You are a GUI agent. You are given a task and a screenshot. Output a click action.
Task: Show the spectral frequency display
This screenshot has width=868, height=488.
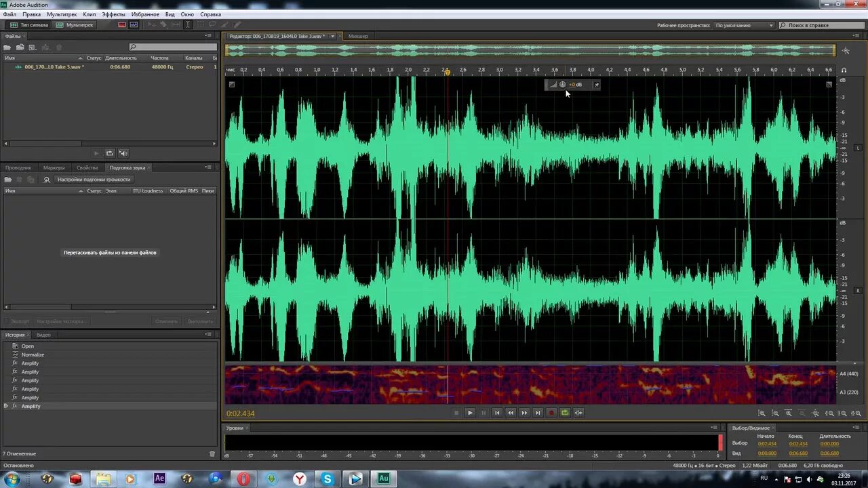122,25
